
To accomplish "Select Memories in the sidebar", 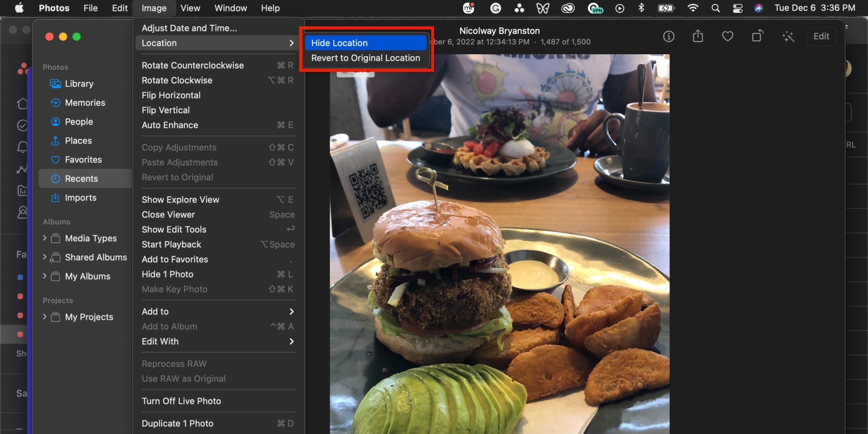I will click(x=85, y=103).
